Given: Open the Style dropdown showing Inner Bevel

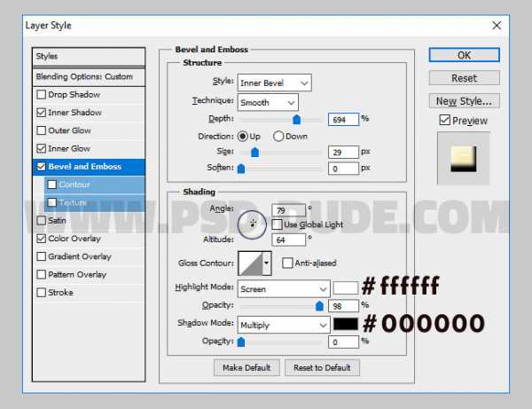Looking at the screenshot, I should [x=274, y=83].
